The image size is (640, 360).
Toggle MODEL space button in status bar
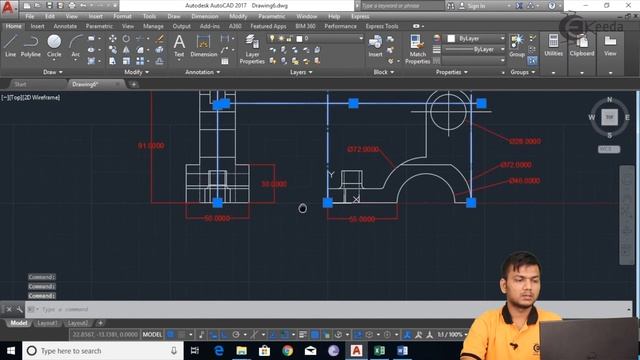tap(152, 335)
